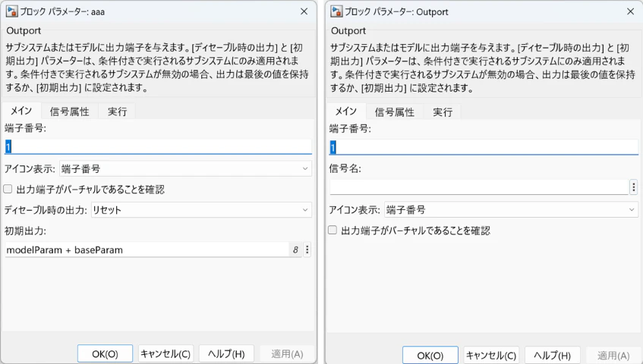Select メイン tab in aaa dialog

point(21,111)
